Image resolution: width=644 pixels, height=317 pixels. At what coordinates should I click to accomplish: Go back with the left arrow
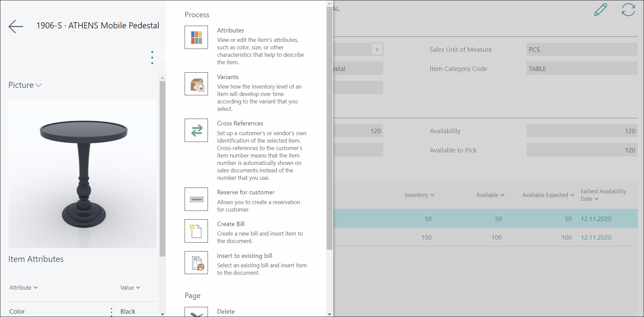(16, 26)
